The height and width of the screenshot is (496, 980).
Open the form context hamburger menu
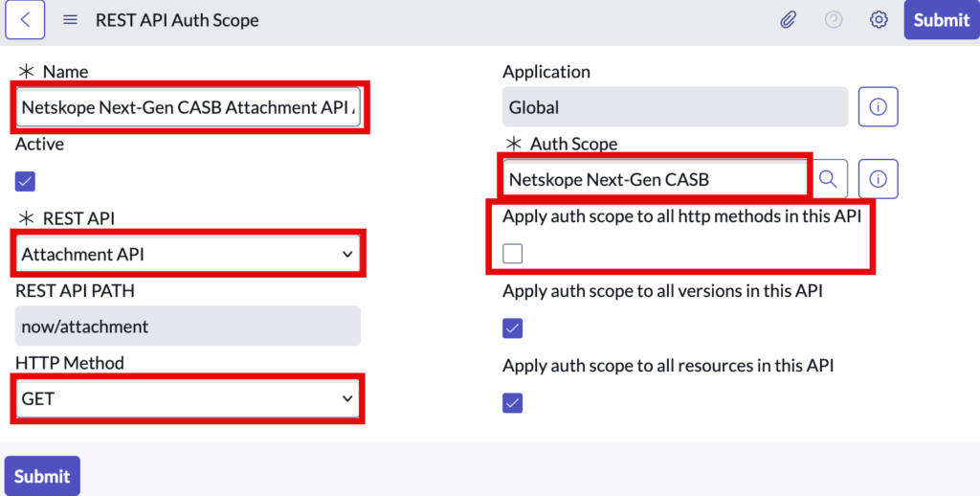70,20
